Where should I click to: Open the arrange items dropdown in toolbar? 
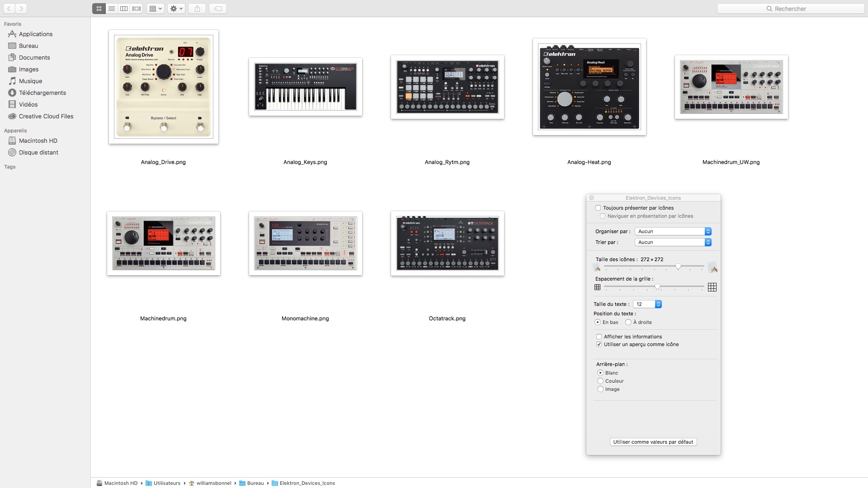155,9
